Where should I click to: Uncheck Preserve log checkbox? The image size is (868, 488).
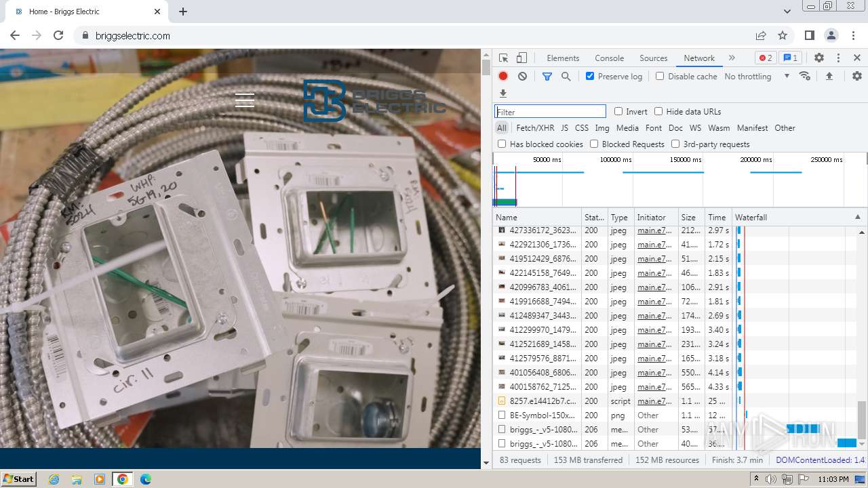590,77
